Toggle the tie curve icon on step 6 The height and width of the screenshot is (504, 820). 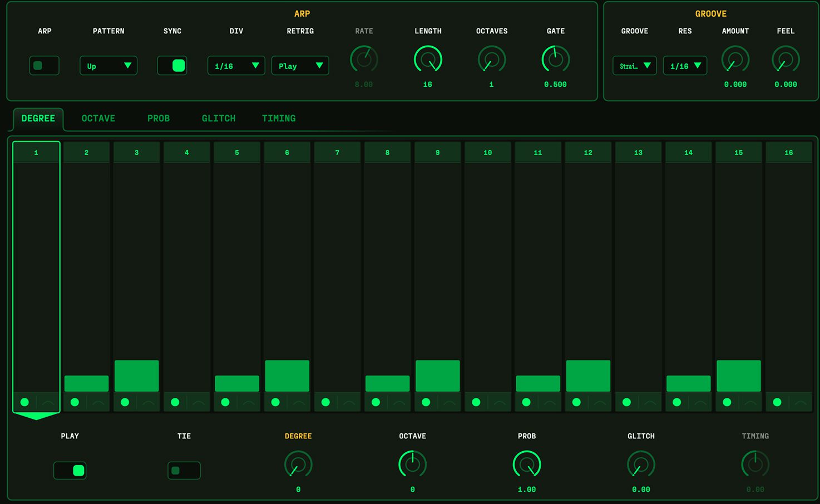tap(299, 402)
